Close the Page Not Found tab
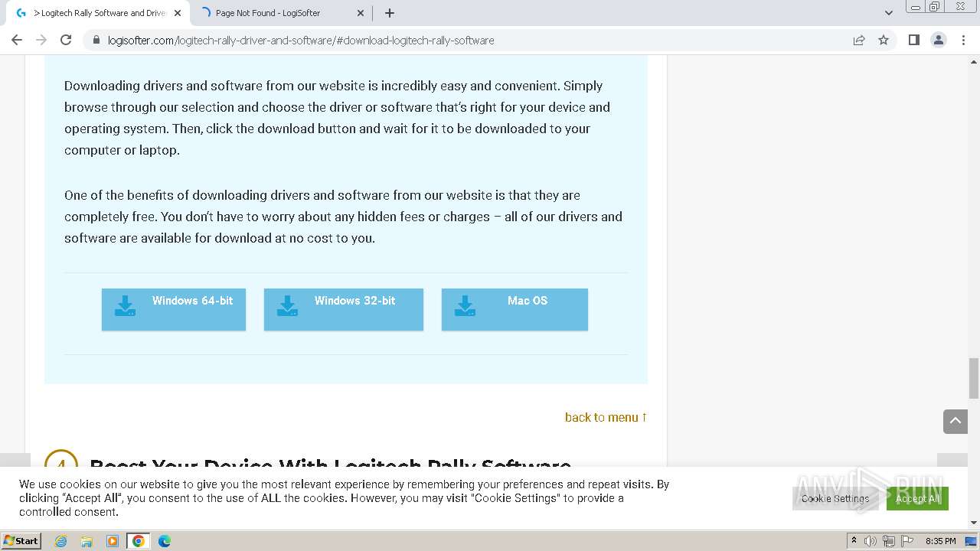The width and height of the screenshot is (980, 551). 360,13
